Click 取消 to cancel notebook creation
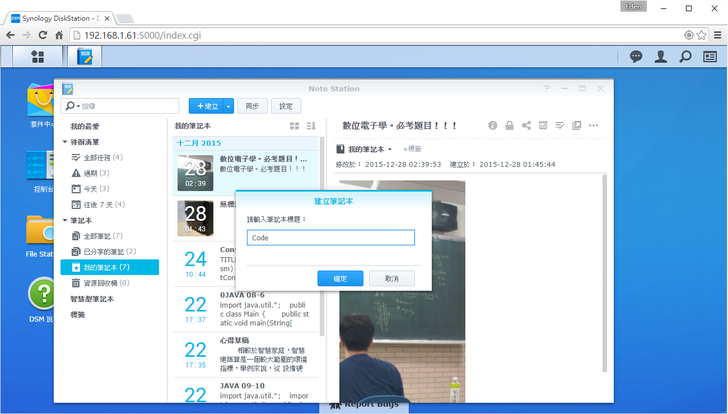The image size is (728, 414). [391, 278]
